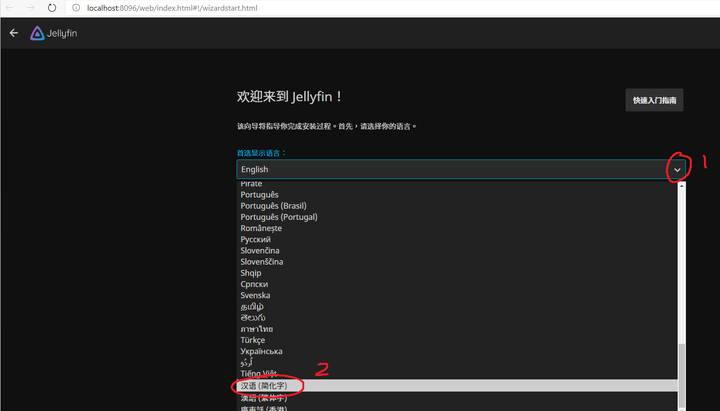Select Português from the language list
720x411 pixels.
point(457,195)
